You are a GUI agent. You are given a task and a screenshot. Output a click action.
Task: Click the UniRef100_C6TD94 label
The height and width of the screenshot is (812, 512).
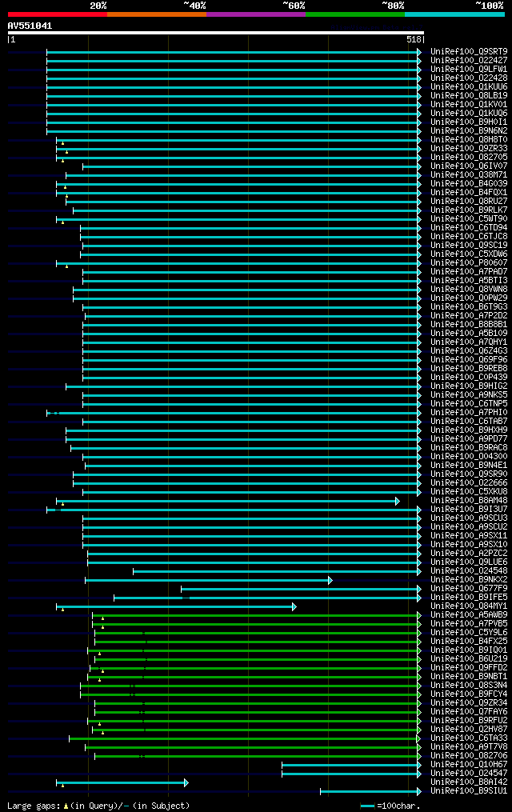(x=469, y=228)
